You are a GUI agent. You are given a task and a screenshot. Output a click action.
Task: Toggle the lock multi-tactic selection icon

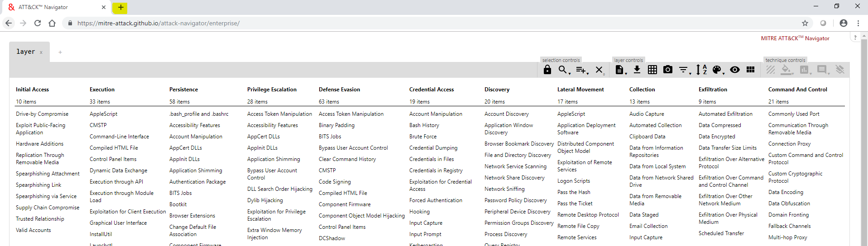(x=547, y=70)
